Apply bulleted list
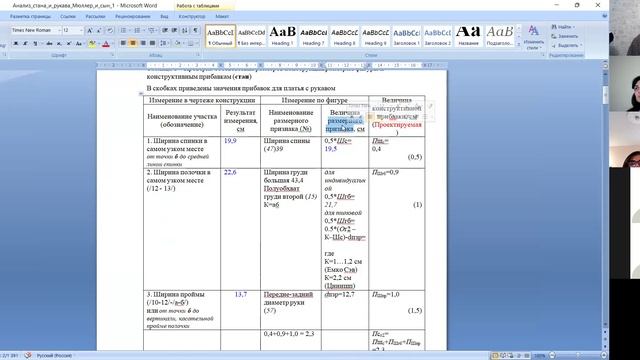The image size is (640, 360). 124,30
